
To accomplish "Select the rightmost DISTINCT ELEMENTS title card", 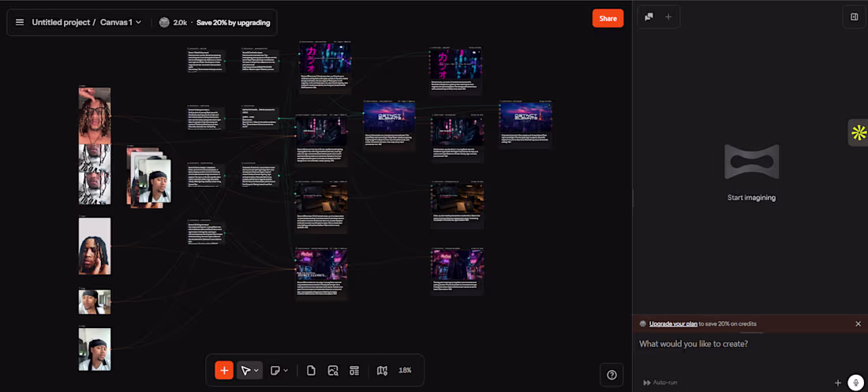I will point(526,117).
